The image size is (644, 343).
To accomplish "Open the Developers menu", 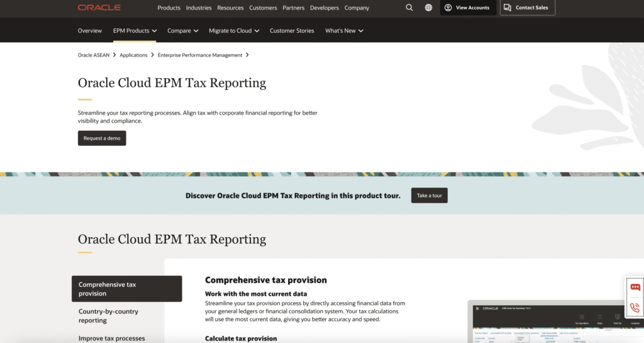I will tap(325, 8).
